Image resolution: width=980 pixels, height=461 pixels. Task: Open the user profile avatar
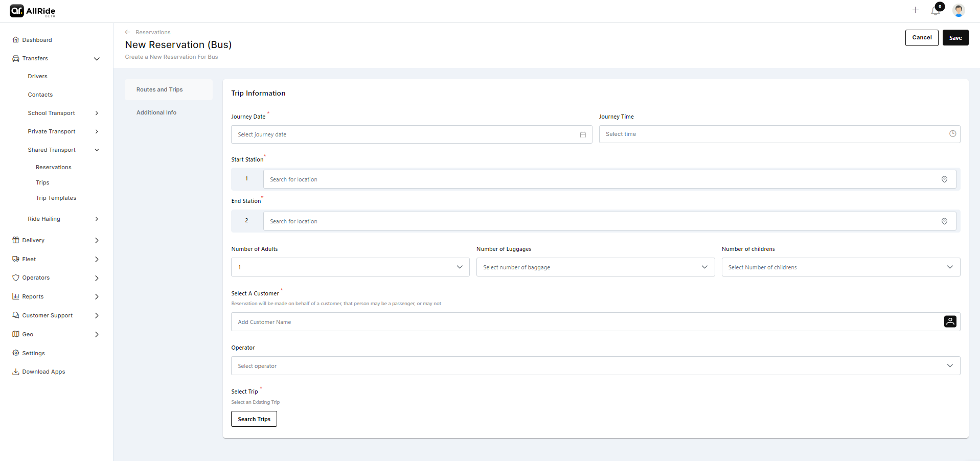(x=959, y=10)
